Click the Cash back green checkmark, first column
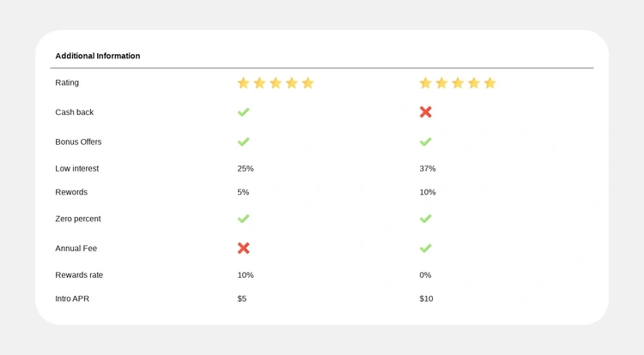 [244, 112]
